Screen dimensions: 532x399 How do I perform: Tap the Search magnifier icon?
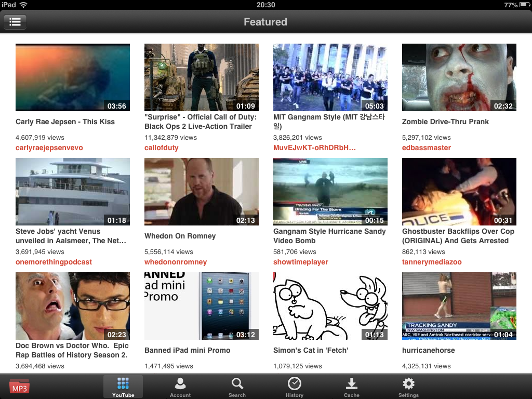[237, 385]
